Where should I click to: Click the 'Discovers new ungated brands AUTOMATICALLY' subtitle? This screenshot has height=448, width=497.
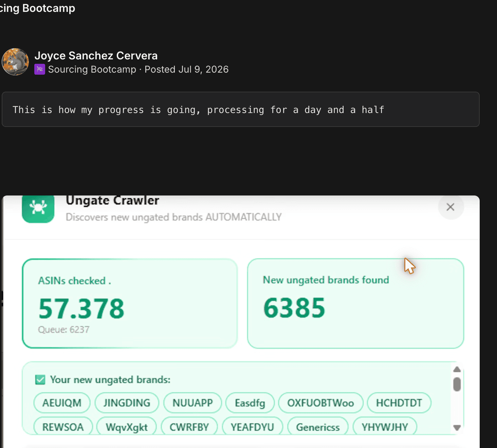[173, 217]
